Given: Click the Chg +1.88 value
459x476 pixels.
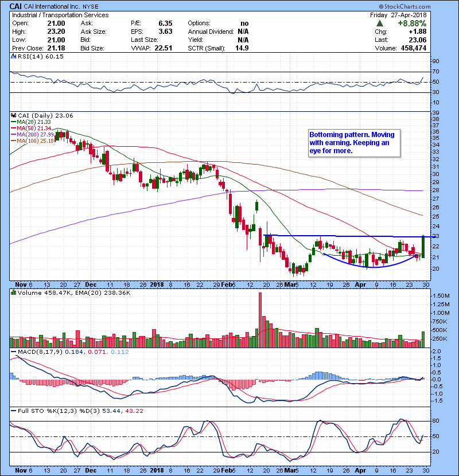Looking at the screenshot, I should pos(417,32).
